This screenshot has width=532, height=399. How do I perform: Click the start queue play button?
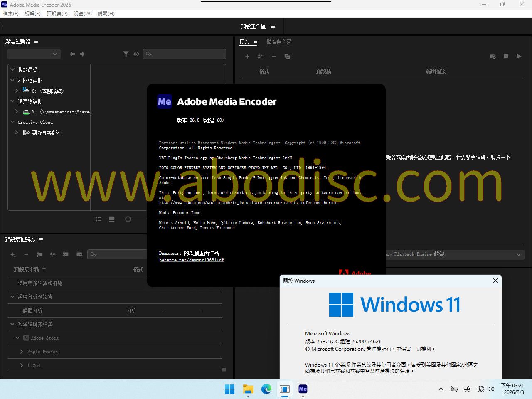coord(519,57)
